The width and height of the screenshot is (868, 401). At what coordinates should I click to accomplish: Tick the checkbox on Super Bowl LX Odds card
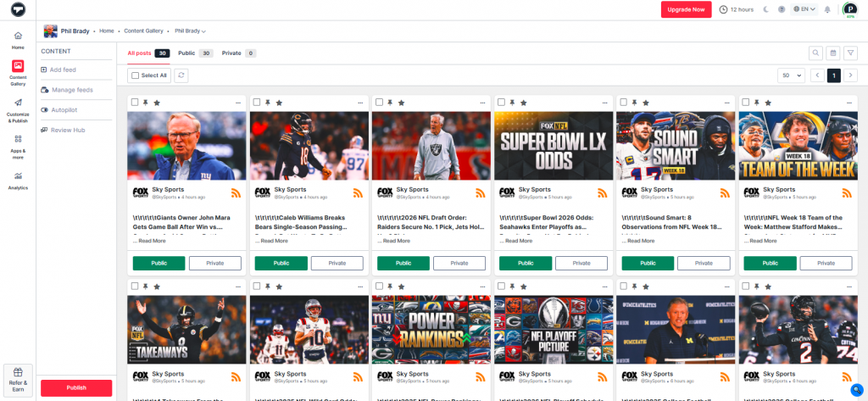[x=502, y=103]
